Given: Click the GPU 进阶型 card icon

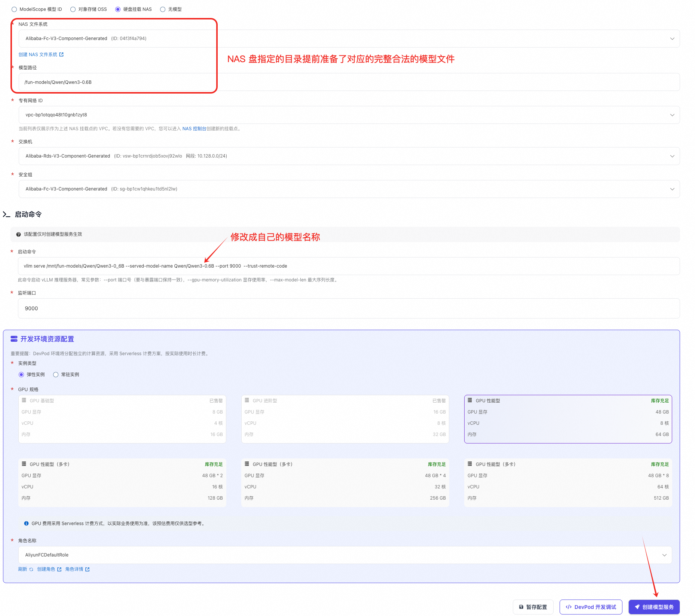Looking at the screenshot, I should coord(247,400).
